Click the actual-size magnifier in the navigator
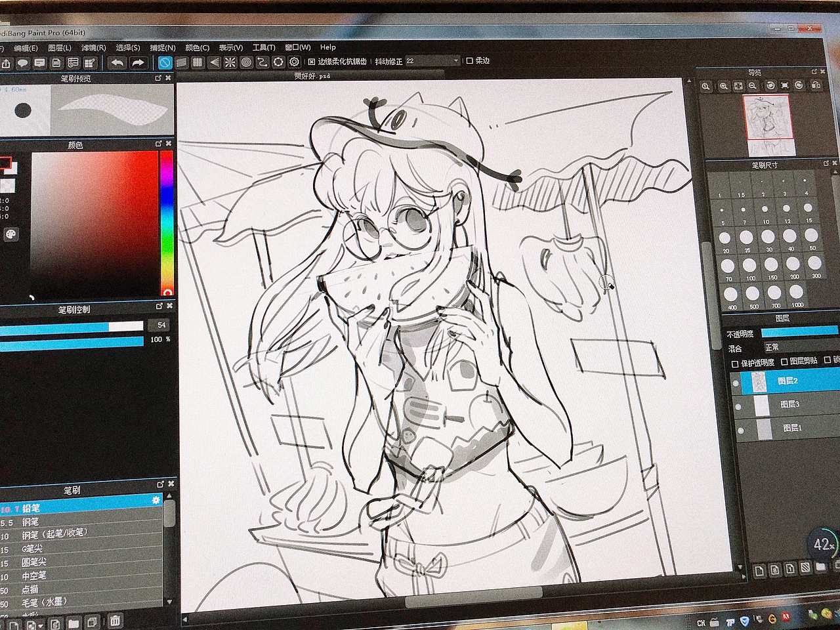Image resolution: width=840 pixels, height=630 pixels. click(x=706, y=86)
